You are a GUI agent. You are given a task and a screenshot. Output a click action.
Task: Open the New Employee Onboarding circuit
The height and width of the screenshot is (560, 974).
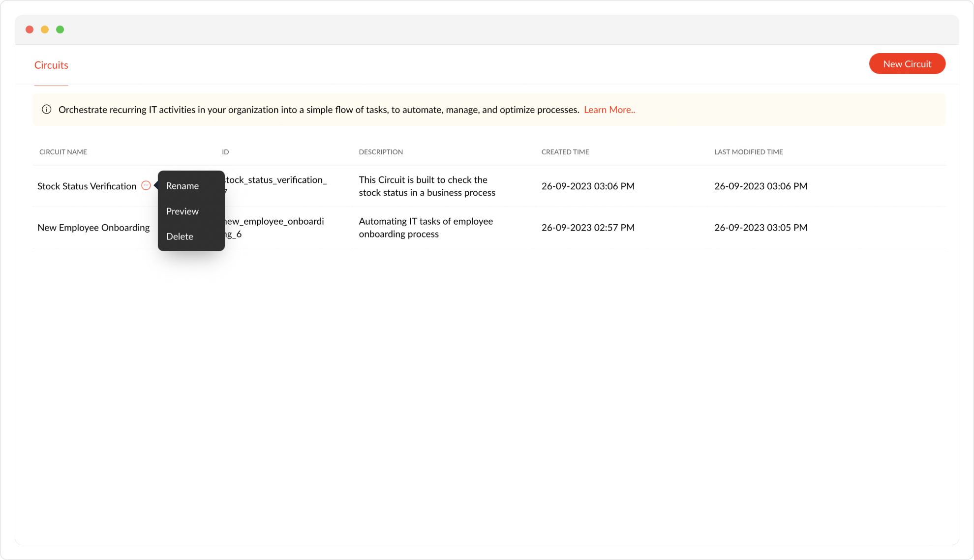point(93,228)
